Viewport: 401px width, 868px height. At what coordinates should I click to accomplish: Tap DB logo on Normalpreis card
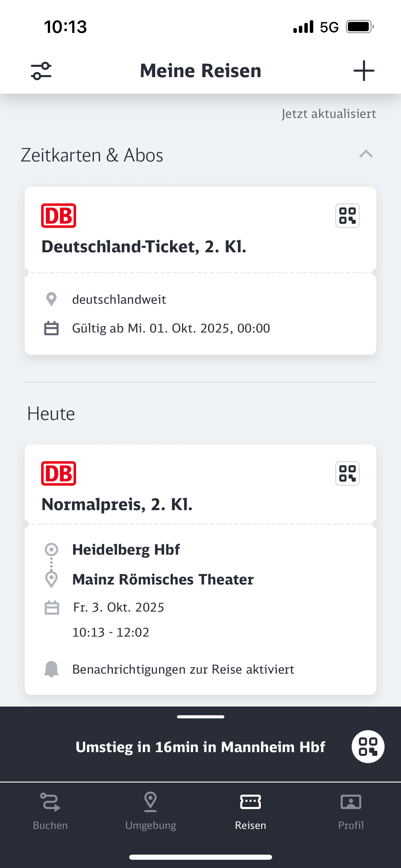pos(59,473)
